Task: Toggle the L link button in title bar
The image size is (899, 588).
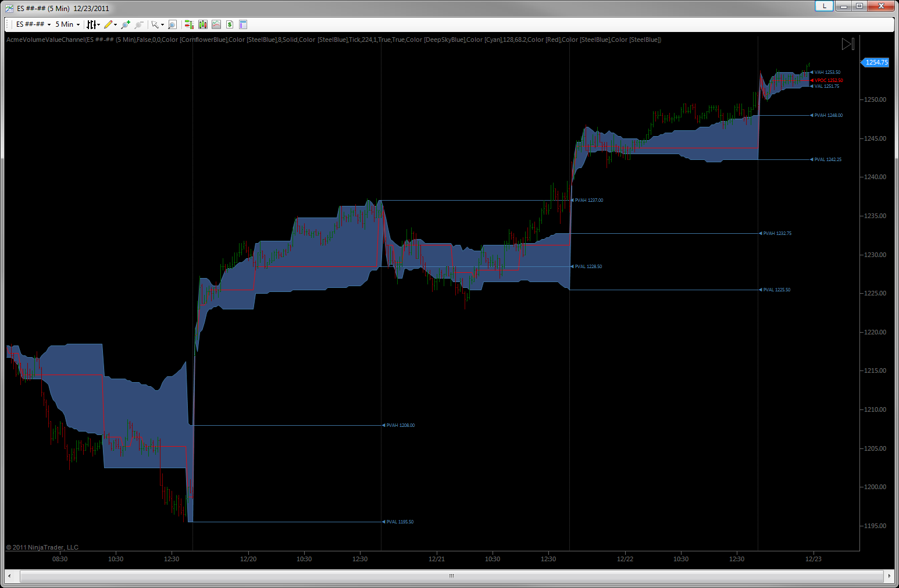Action: (824, 6)
